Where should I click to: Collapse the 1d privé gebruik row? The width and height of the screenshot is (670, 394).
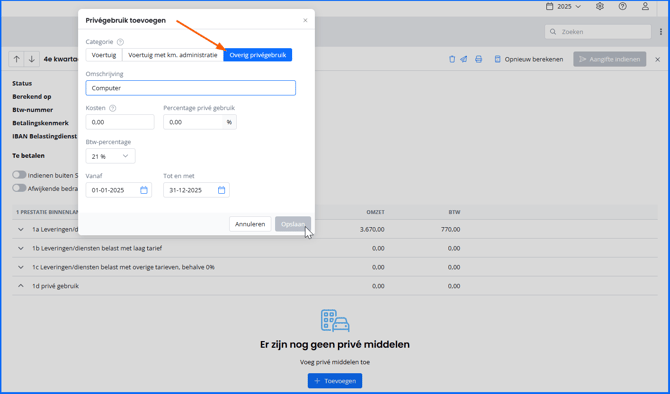click(x=21, y=286)
